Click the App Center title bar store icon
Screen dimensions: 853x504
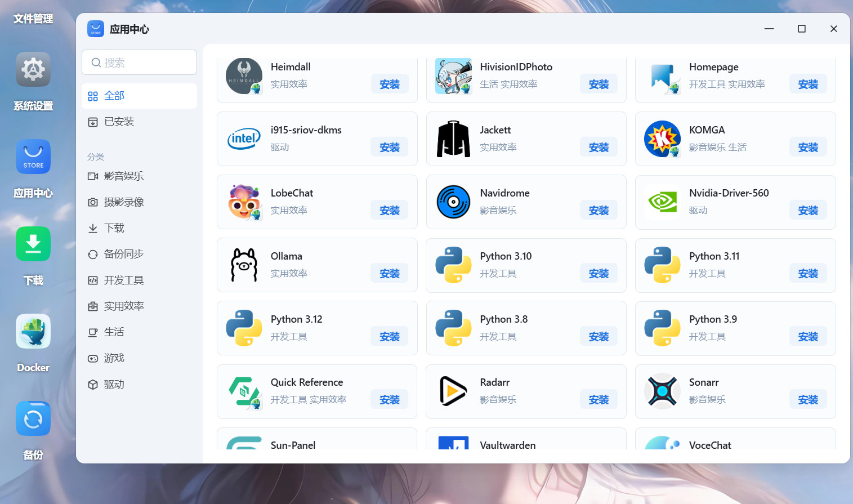96,29
